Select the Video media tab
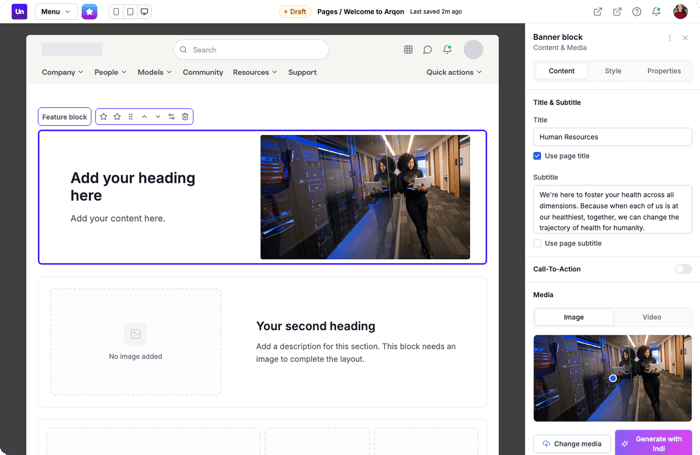Viewport: 700px width, 455px height. 651,317
